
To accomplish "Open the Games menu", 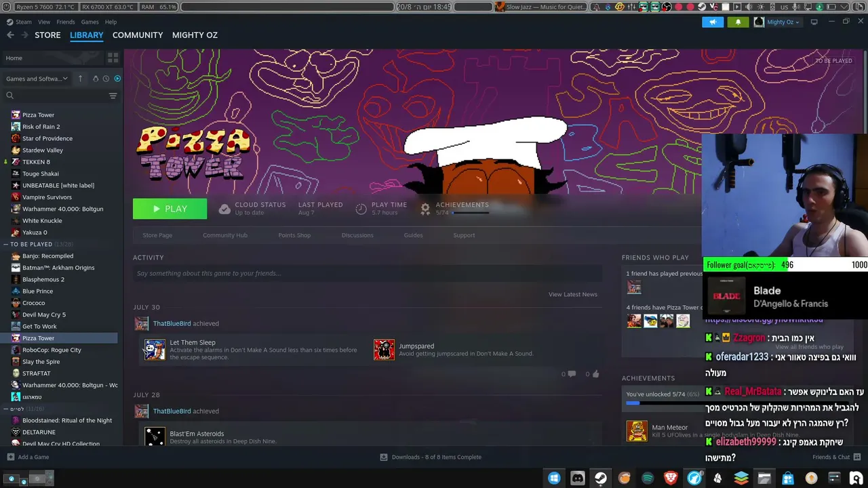I will 90,22.
